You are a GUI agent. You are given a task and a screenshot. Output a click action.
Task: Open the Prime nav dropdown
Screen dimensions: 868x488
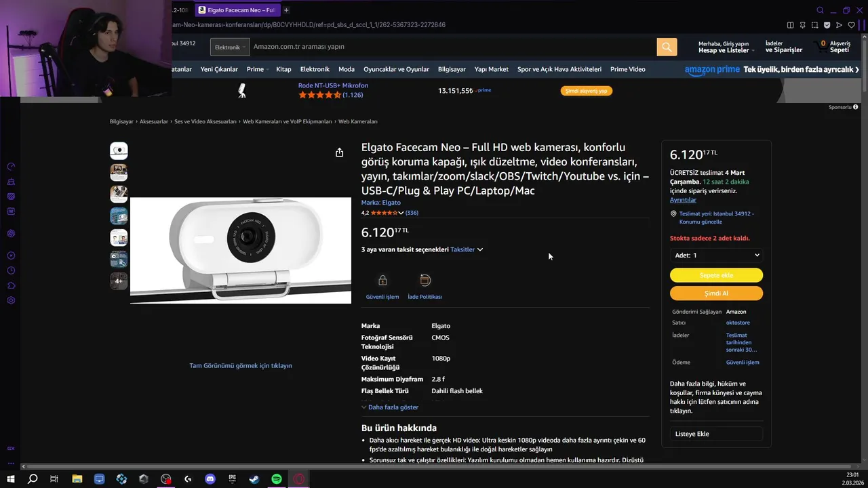[258, 69]
